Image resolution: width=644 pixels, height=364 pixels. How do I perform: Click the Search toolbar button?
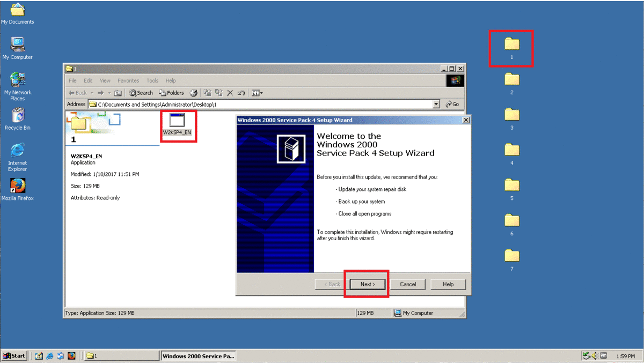[142, 93]
